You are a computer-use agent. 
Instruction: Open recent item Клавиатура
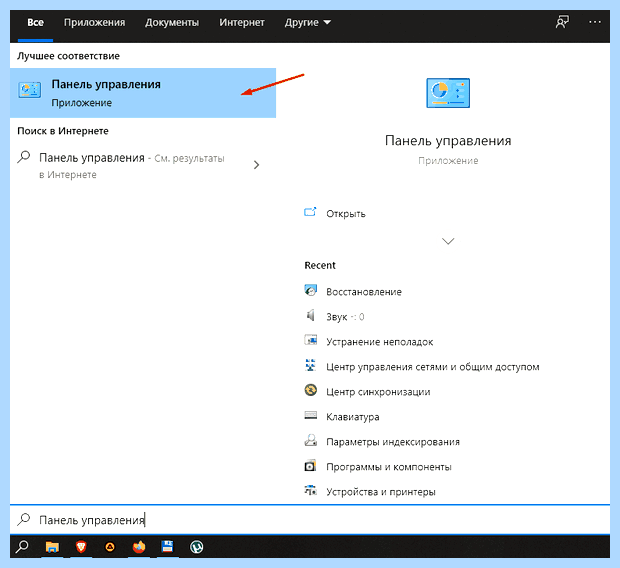pyautogui.click(x=353, y=417)
